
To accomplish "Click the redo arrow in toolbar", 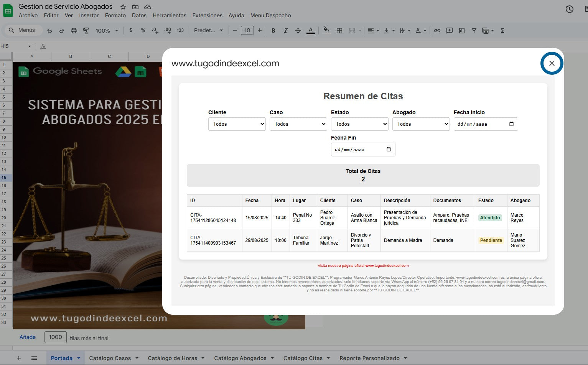I will (x=61, y=31).
